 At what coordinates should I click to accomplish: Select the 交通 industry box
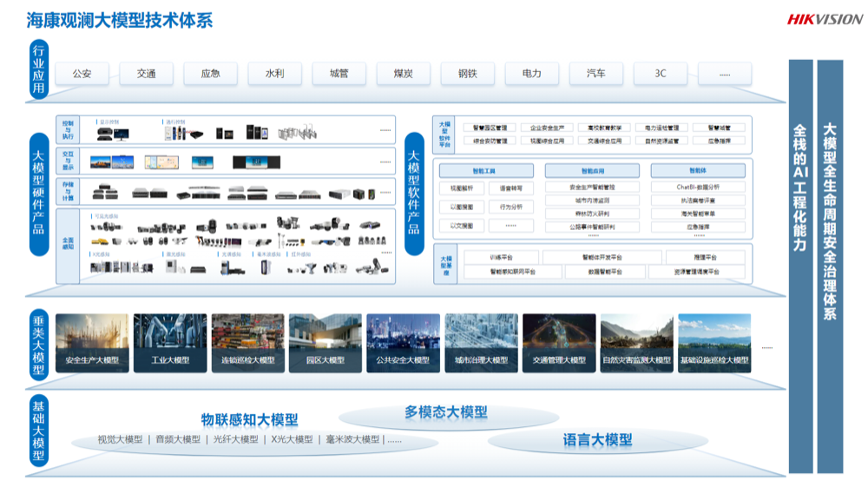(146, 74)
